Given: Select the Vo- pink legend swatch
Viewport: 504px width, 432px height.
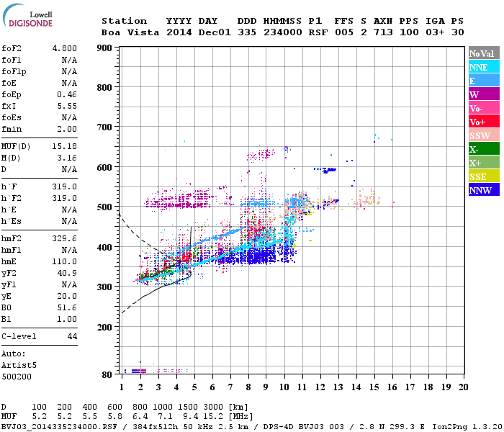Looking at the screenshot, I should (x=484, y=108).
